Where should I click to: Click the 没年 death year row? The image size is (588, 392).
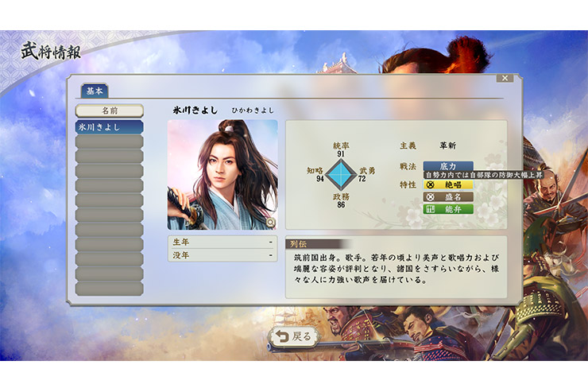click(222, 255)
